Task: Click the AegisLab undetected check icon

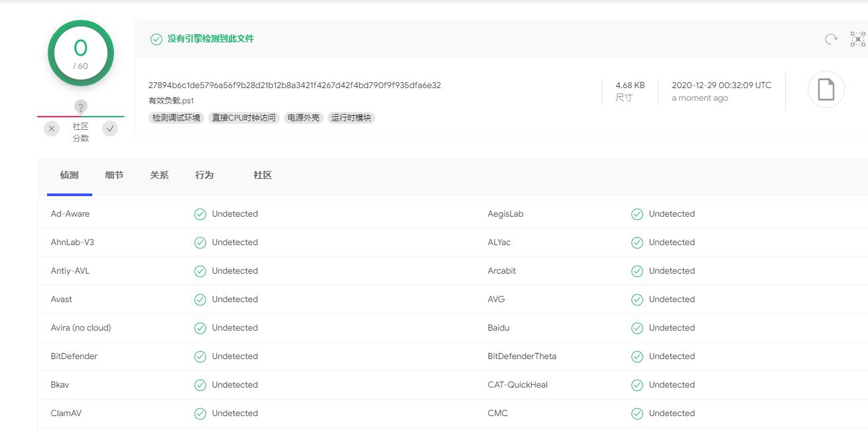Action: (x=637, y=214)
